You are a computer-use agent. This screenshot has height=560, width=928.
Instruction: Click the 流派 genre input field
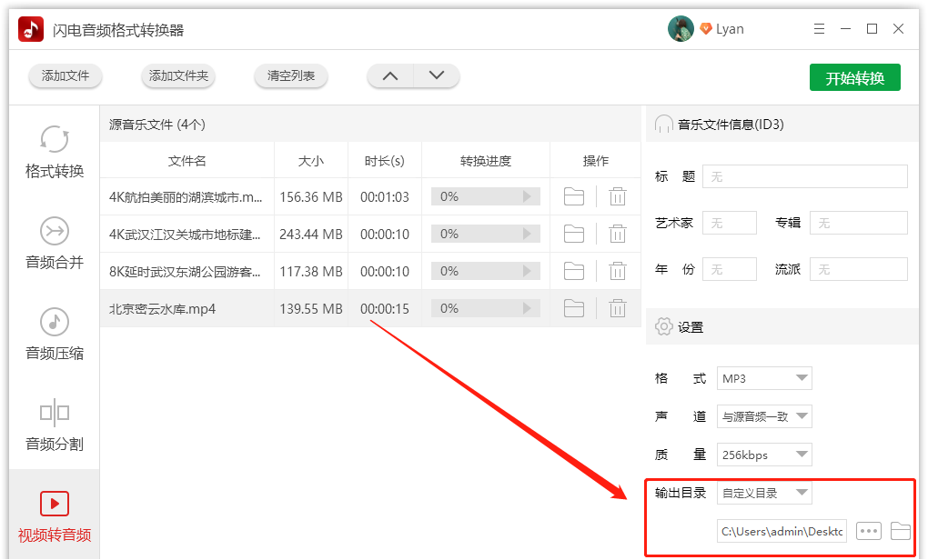(858, 269)
